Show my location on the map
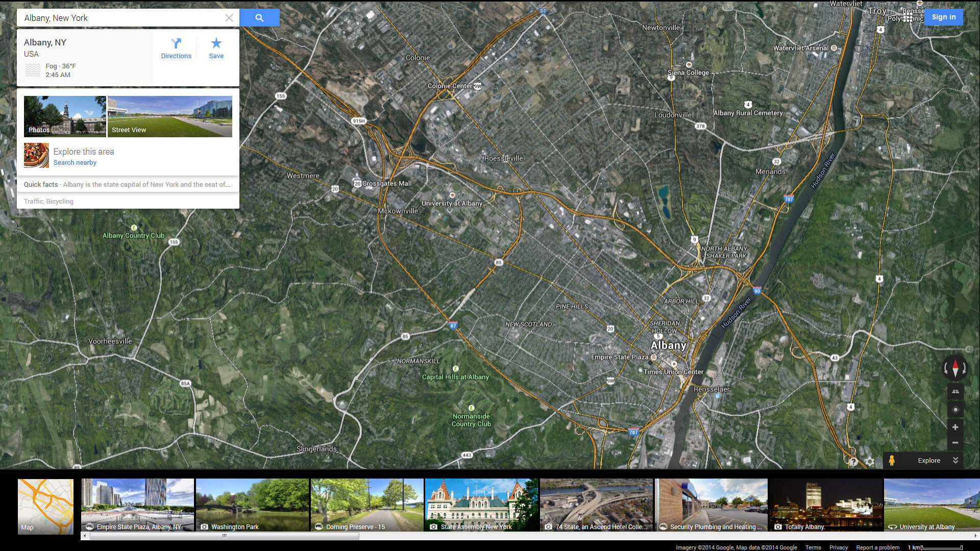 click(955, 410)
